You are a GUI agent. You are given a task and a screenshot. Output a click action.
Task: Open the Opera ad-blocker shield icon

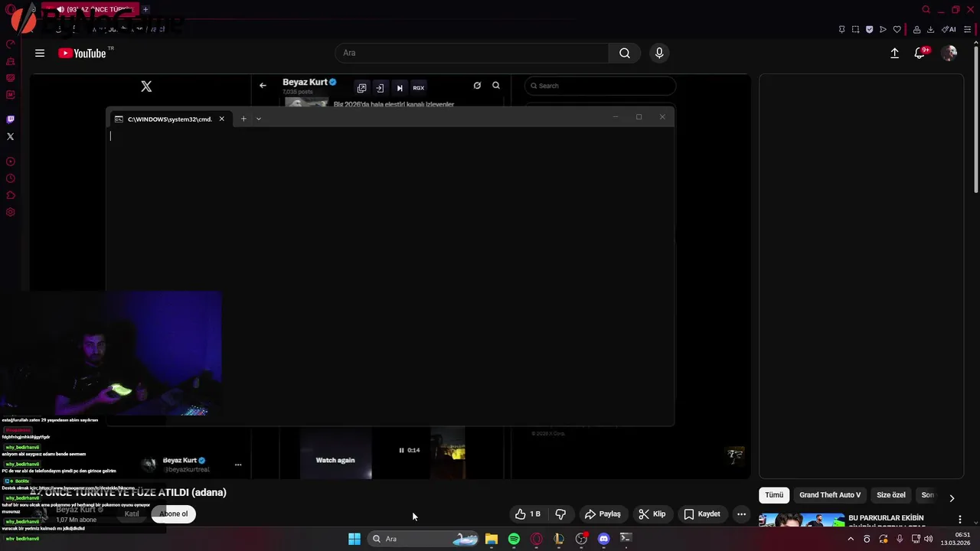tap(869, 29)
